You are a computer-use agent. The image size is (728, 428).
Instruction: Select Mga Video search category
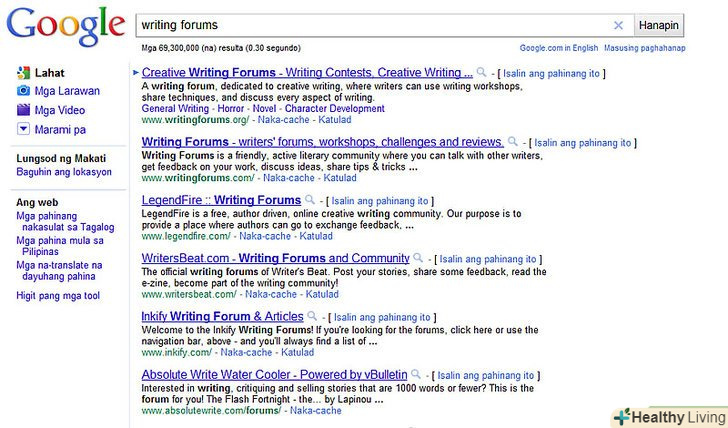coord(61,110)
